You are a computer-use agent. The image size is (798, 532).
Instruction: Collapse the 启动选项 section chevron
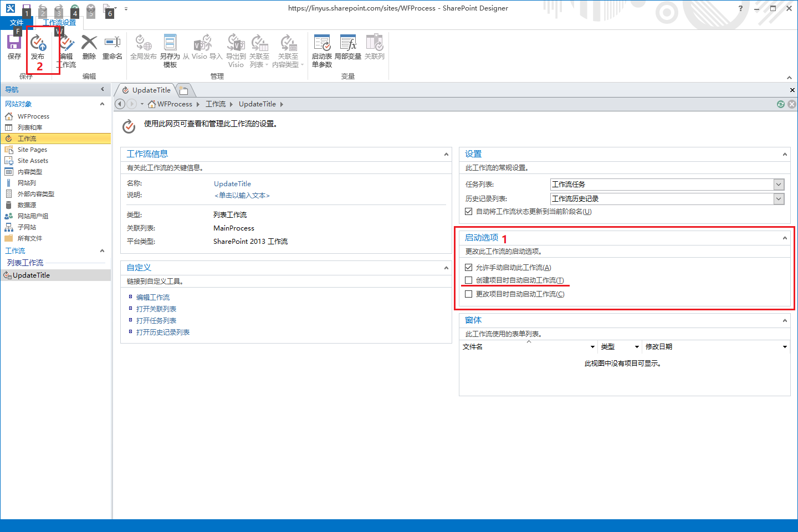point(785,238)
